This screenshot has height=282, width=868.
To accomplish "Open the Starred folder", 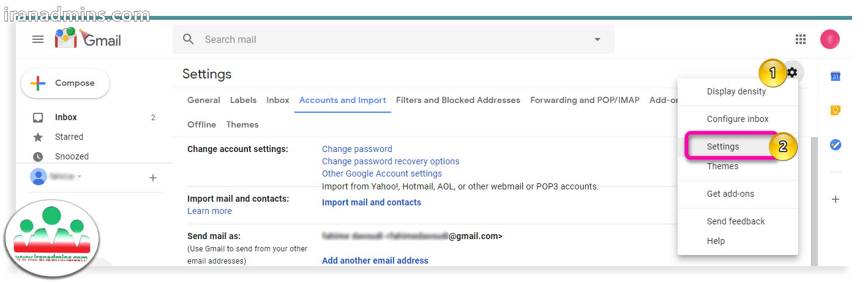I will 69,137.
